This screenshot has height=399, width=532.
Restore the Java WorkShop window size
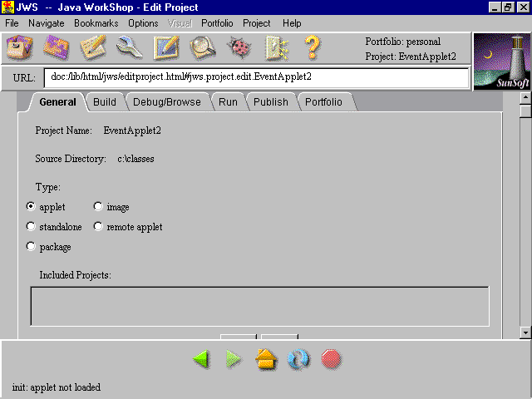pos(508,7)
